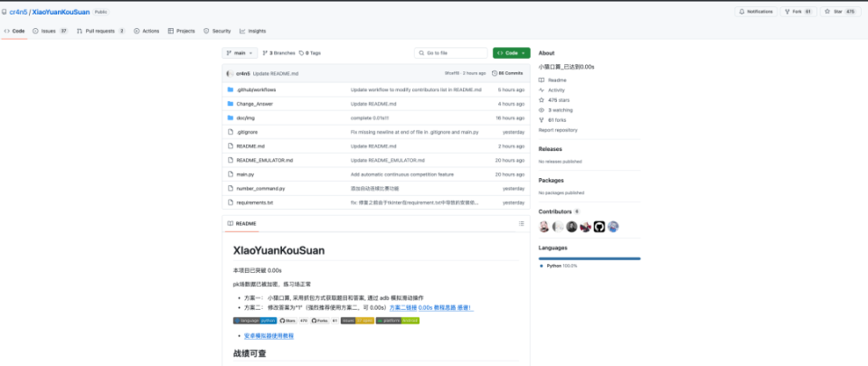Select the README tab above the readme
Screen dimensions: 868x366
[x=241, y=223]
